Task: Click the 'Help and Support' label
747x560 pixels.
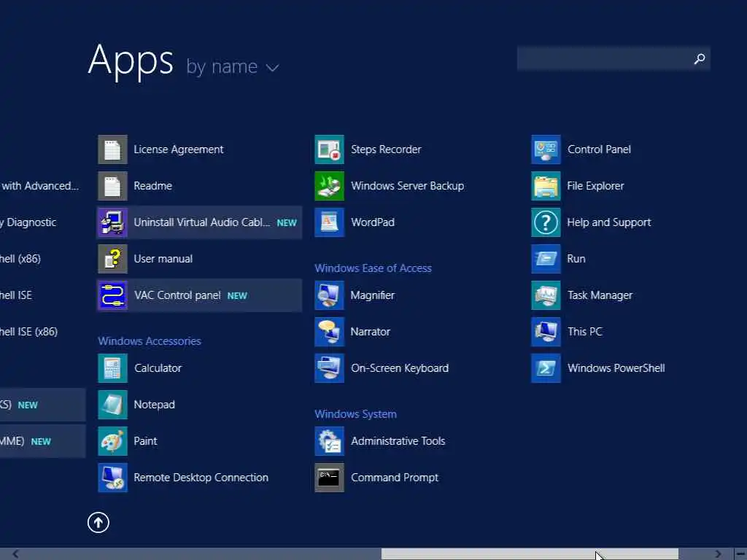Action: (x=609, y=222)
